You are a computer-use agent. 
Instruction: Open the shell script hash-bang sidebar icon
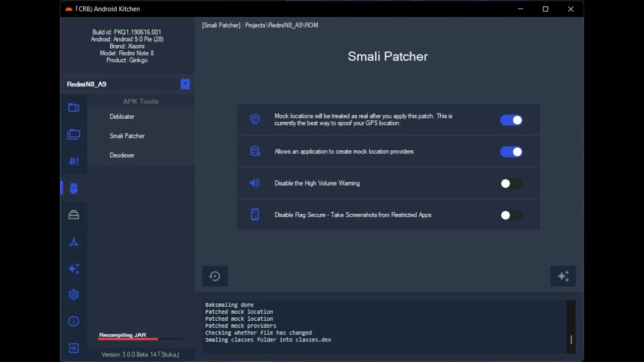(74, 161)
